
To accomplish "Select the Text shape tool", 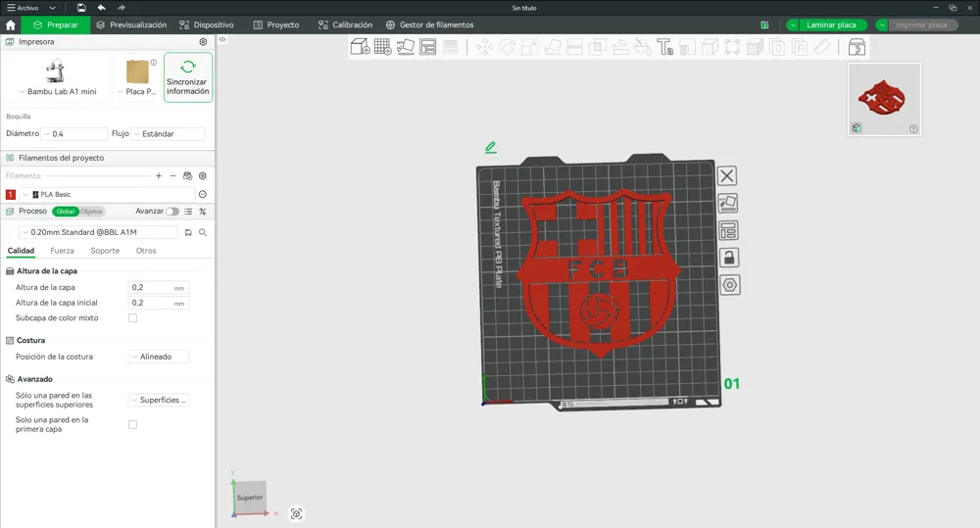I will pyautogui.click(x=665, y=47).
